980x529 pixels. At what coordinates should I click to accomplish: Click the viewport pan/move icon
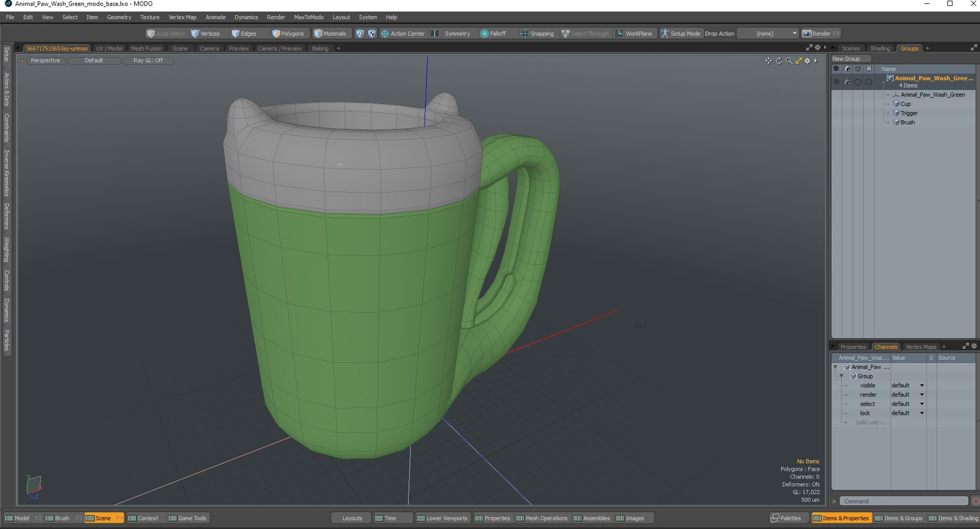pyautogui.click(x=768, y=61)
